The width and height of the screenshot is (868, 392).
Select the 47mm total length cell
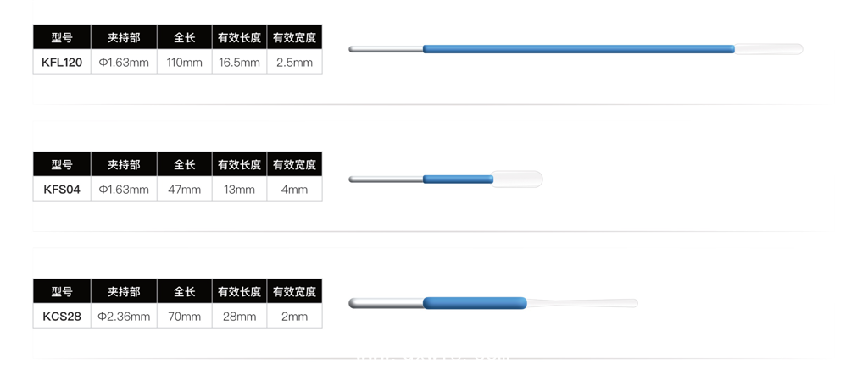coord(185,190)
